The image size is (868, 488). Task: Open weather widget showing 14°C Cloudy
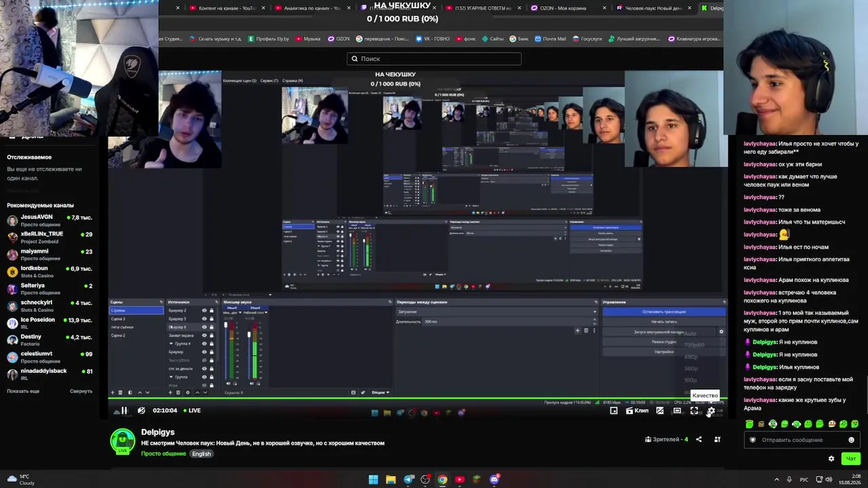[22, 480]
